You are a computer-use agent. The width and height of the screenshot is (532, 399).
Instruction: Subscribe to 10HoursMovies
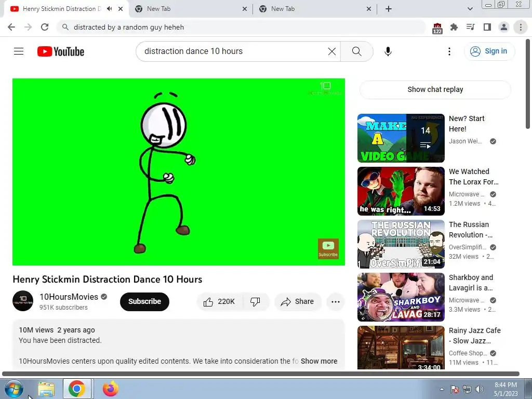144,301
